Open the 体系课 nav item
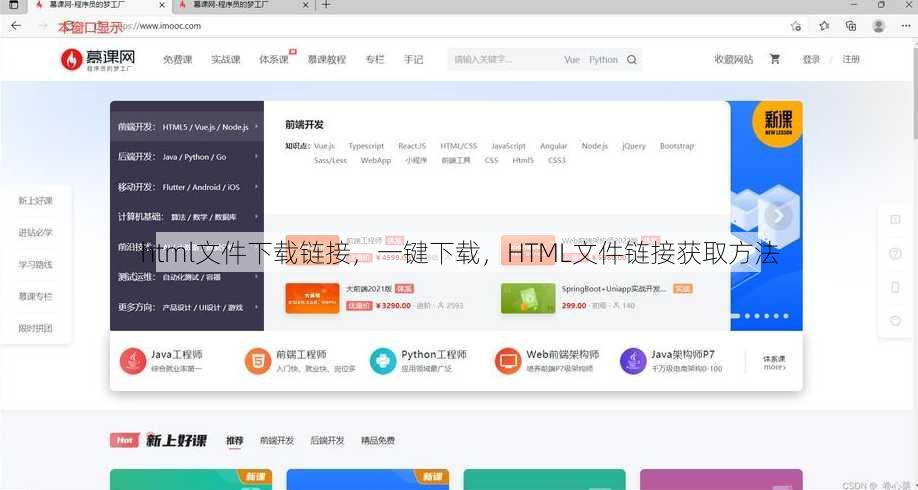This screenshot has height=490, width=918. tap(274, 59)
